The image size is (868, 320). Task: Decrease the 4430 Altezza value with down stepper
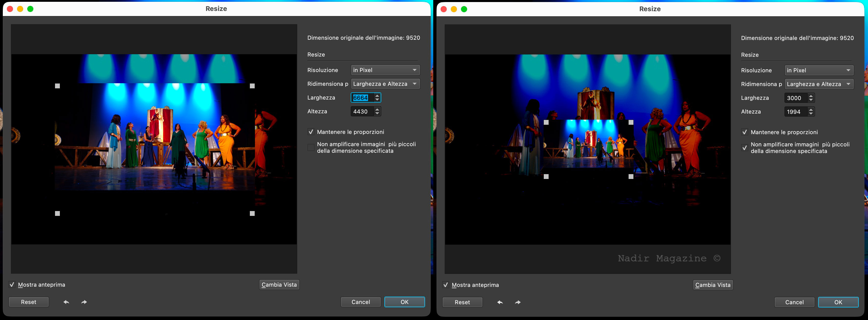point(377,114)
